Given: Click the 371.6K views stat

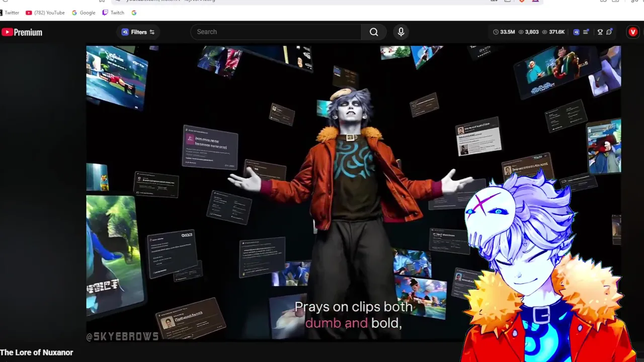Looking at the screenshot, I should coord(553,32).
